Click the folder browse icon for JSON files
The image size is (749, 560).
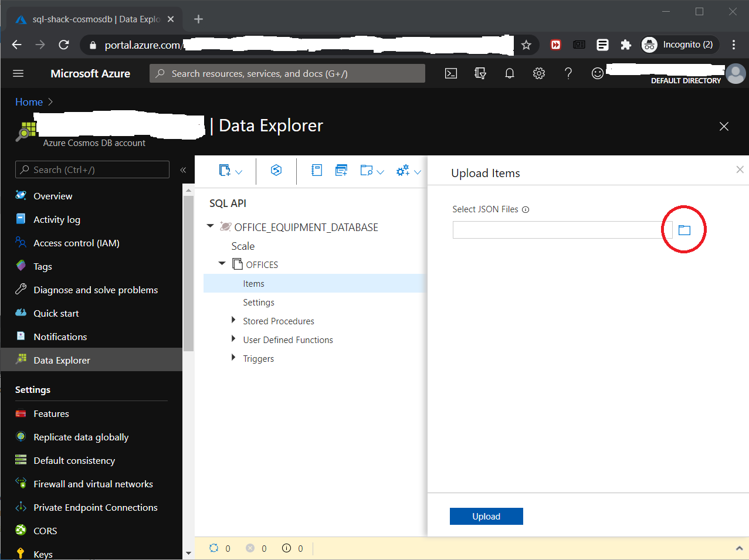tap(684, 230)
